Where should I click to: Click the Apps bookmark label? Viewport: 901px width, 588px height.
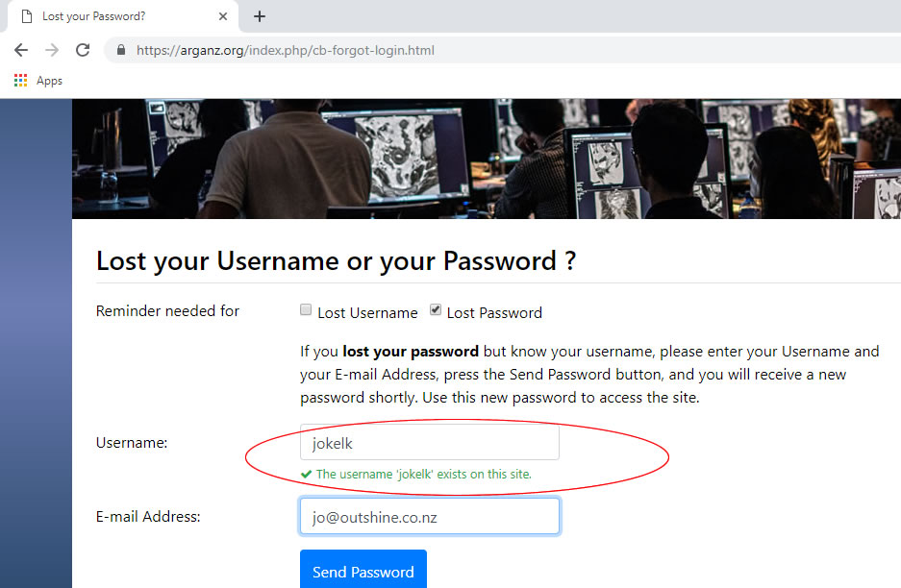click(49, 81)
